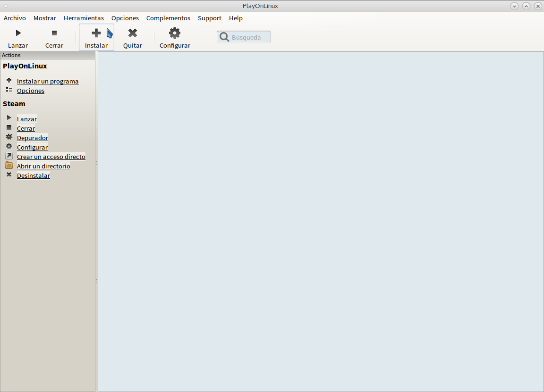Click the Lanzar play toolbar icon
The height and width of the screenshot is (392, 544).
pyautogui.click(x=18, y=33)
